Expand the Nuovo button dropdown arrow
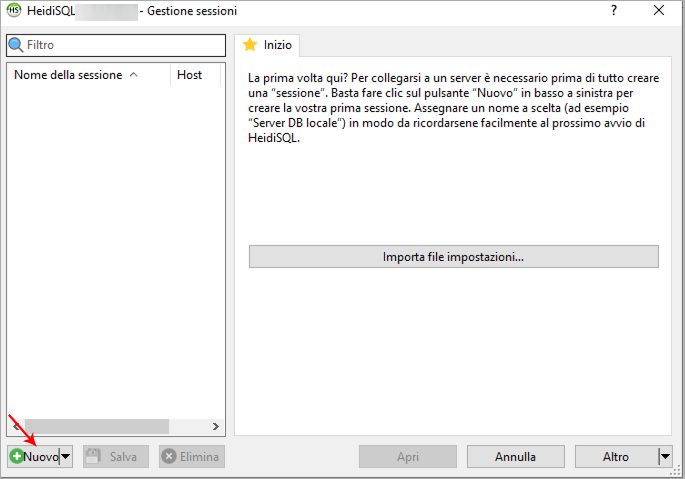 66,457
